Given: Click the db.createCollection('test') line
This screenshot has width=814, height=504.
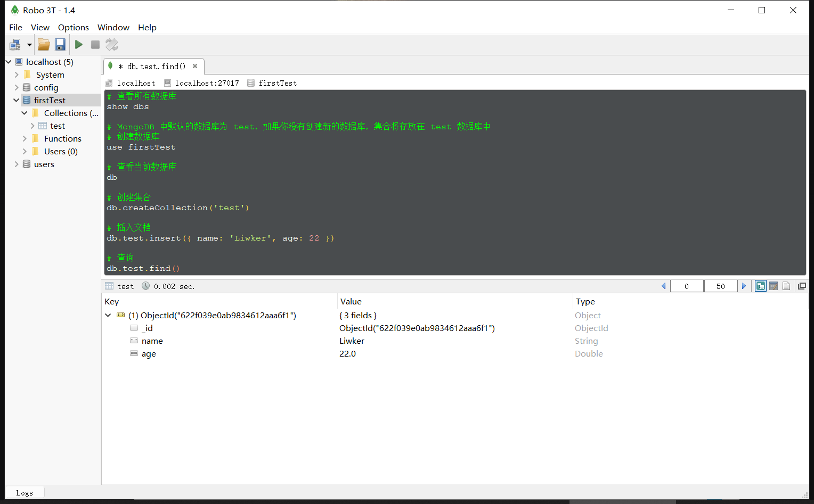Looking at the screenshot, I should coord(178,208).
